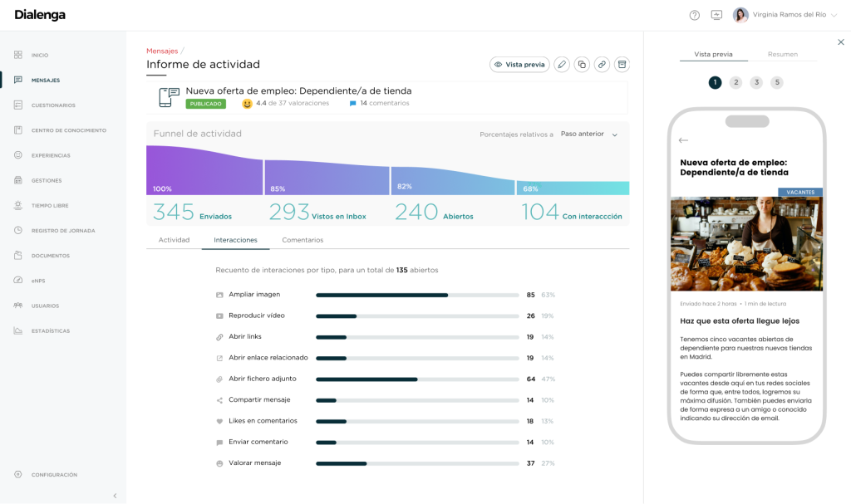The image size is (851, 504).
Task: Click the Mensajes breadcrumb link
Action: pos(162,51)
